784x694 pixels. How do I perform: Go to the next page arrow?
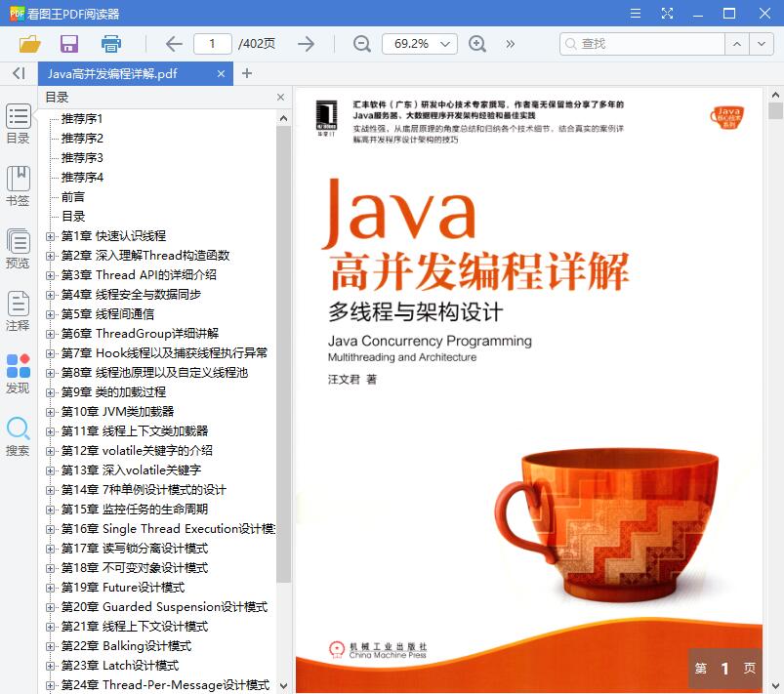tap(306, 44)
